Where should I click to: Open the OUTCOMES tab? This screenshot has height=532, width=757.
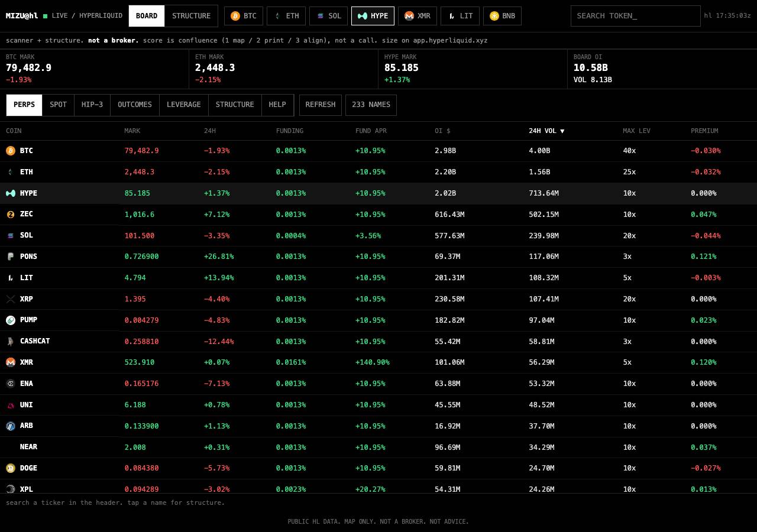(135, 105)
